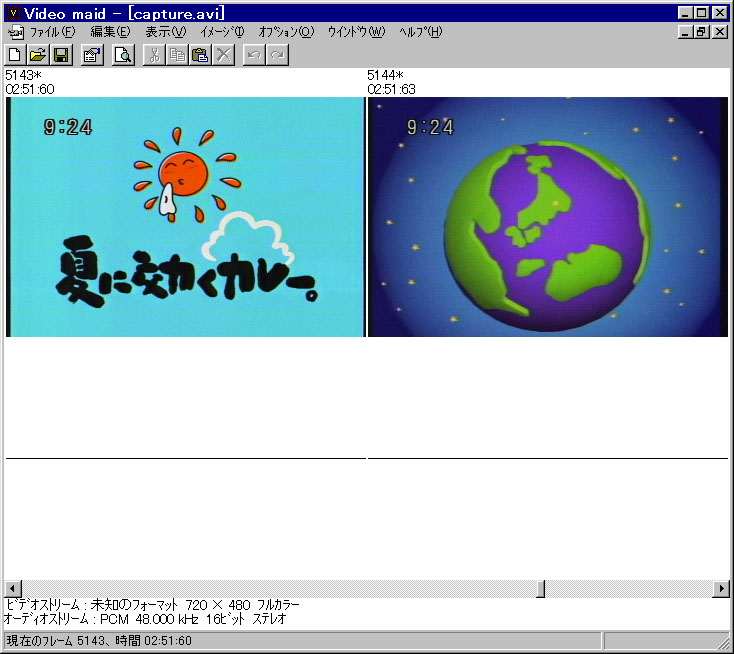Open the 編集(E) menu
The image size is (734, 654).
tap(110, 32)
